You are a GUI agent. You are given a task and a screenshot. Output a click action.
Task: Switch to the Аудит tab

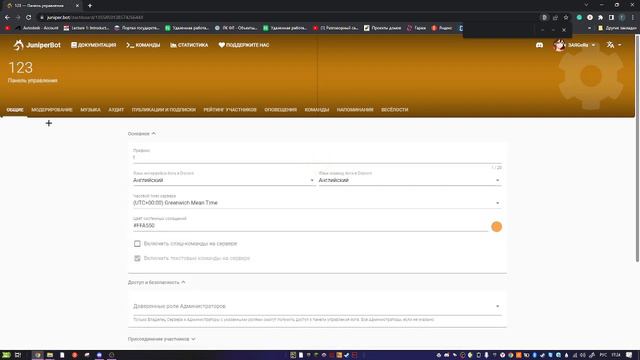click(116, 110)
